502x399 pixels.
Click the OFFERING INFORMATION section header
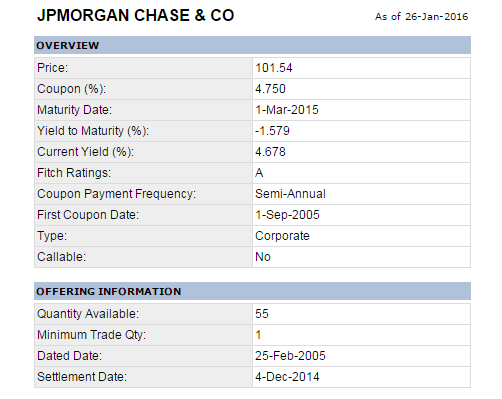point(252,291)
